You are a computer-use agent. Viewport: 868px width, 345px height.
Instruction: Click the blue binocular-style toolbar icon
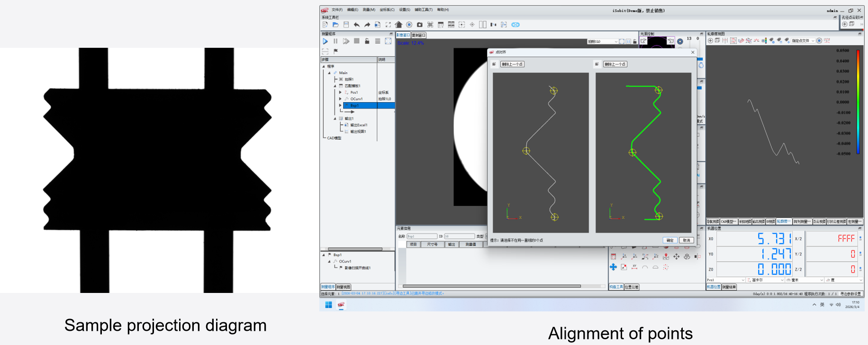[x=515, y=25]
